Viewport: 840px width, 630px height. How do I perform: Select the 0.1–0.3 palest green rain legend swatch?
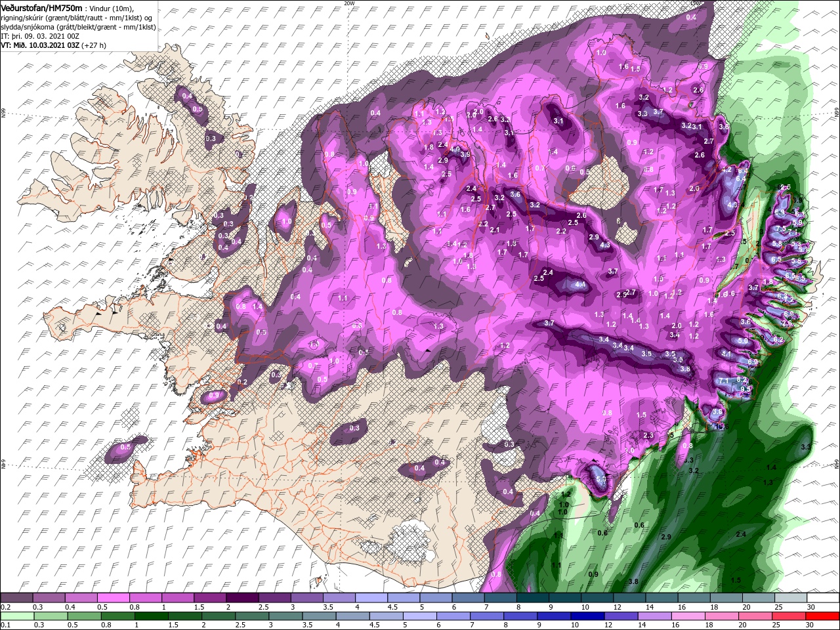tap(16, 616)
